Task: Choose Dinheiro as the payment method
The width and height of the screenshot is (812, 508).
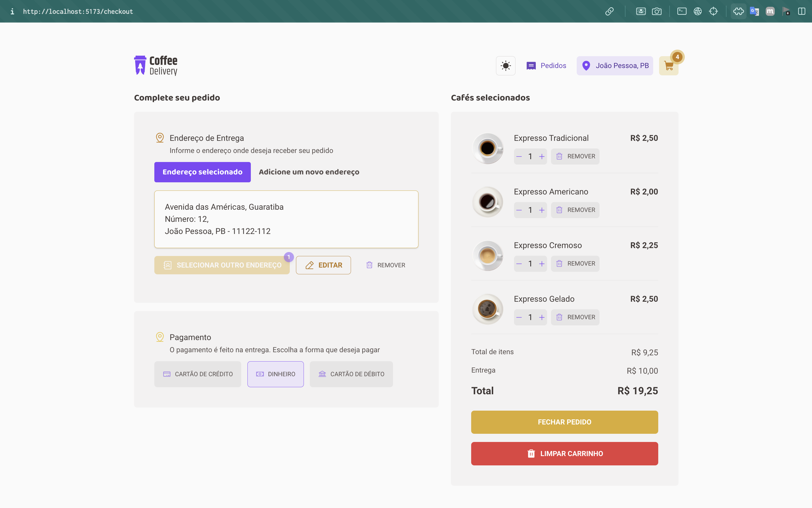Action: (x=275, y=374)
